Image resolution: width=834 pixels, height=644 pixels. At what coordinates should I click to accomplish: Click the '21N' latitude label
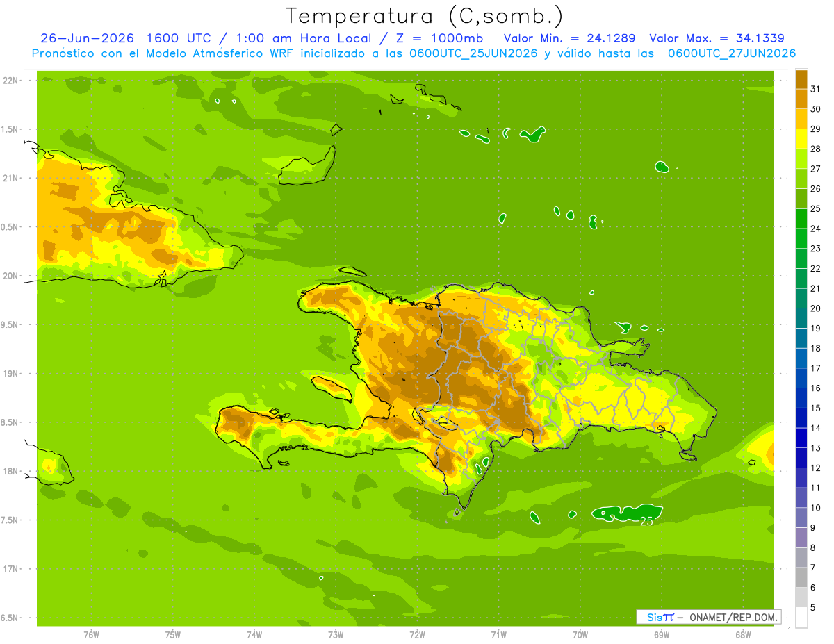[x=11, y=178]
